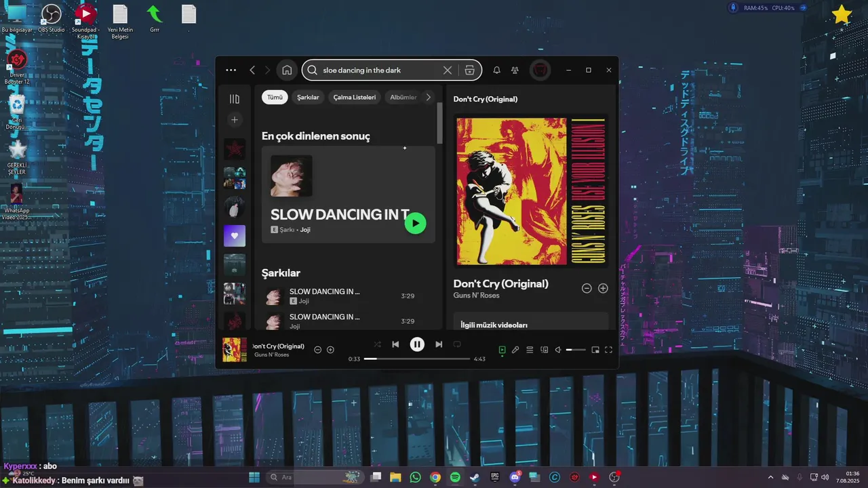
Task: Mute the volume speaker icon
Action: pos(558,350)
